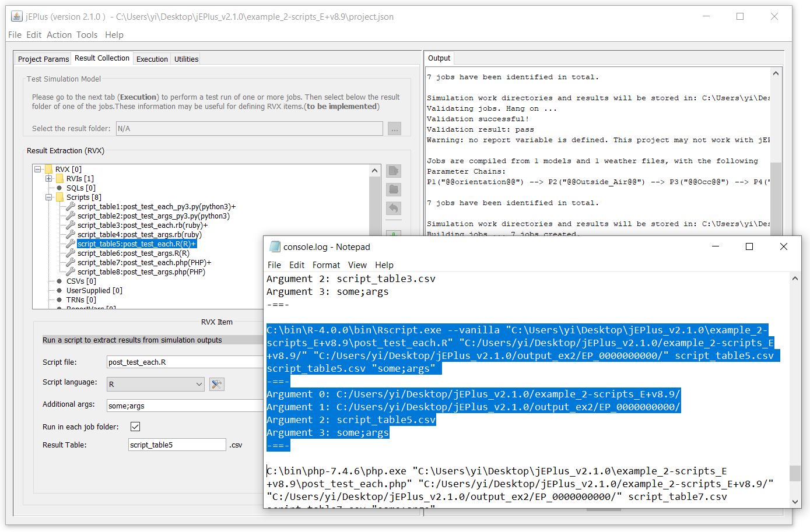
Task: Click the wrench icon of script_table3
Action: pyautogui.click(x=71, y=225)
